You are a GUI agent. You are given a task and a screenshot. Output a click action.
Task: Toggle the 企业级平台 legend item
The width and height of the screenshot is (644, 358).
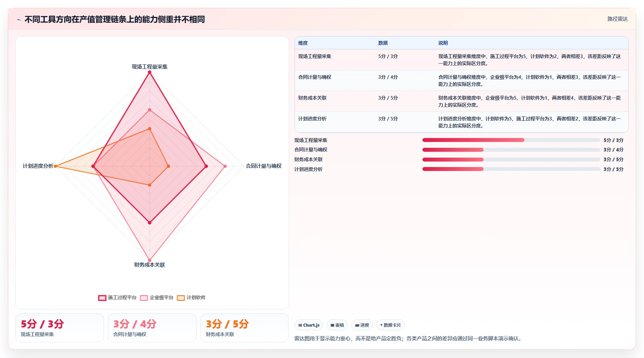click(x=156, y=298)
